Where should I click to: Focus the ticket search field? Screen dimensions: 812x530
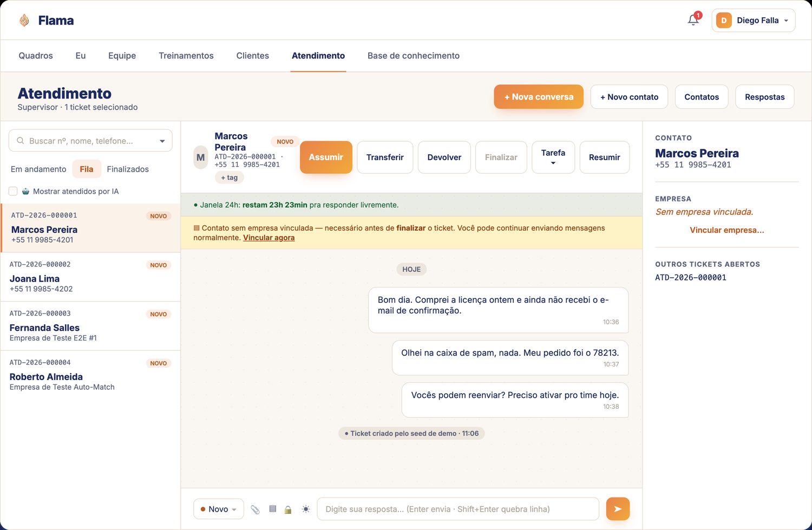click(x=90, y=141)
